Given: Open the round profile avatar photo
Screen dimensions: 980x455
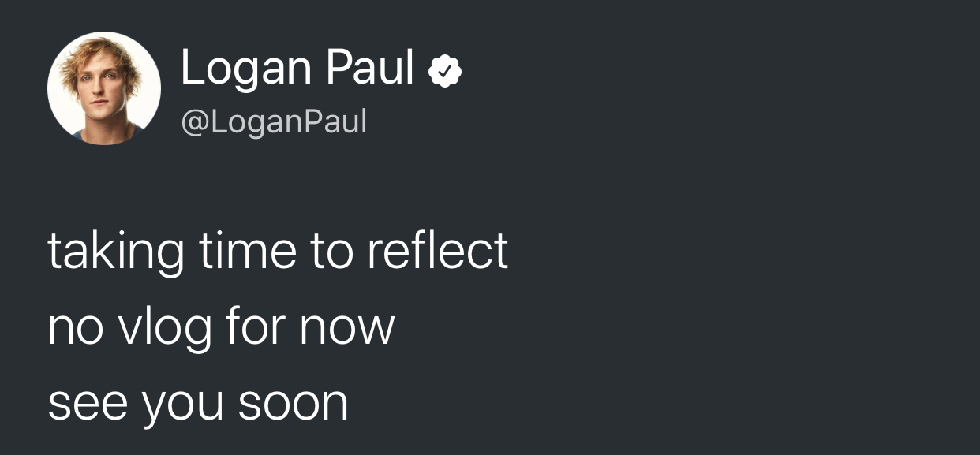Looking at the screenshot, I should point(104,88).
